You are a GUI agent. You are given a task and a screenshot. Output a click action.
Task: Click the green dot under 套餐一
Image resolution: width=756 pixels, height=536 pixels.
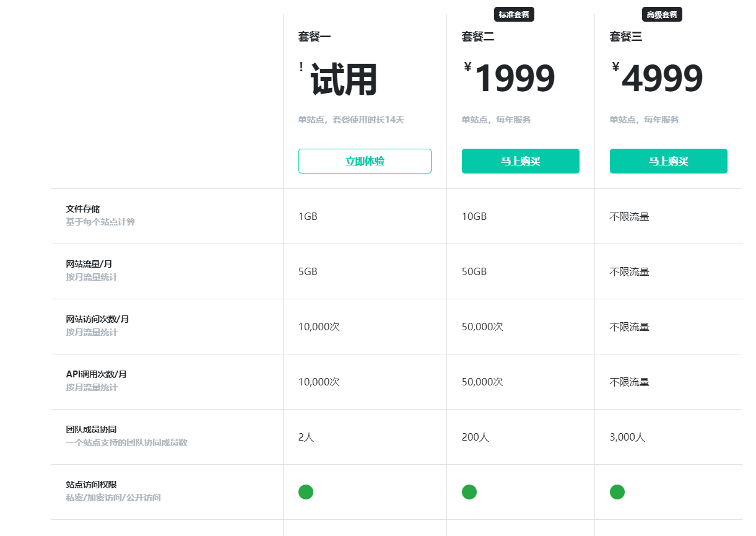click(306, 492)
